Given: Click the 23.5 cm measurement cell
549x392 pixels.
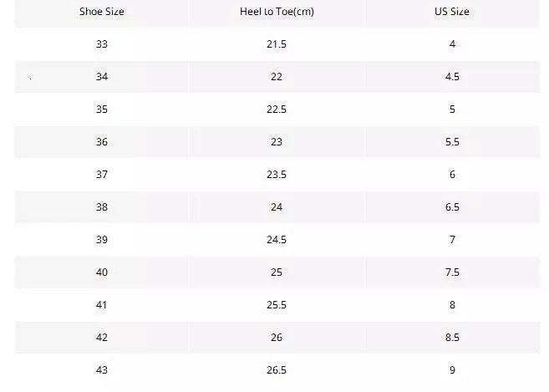Looking at the screenshot, I should (277, 175).
